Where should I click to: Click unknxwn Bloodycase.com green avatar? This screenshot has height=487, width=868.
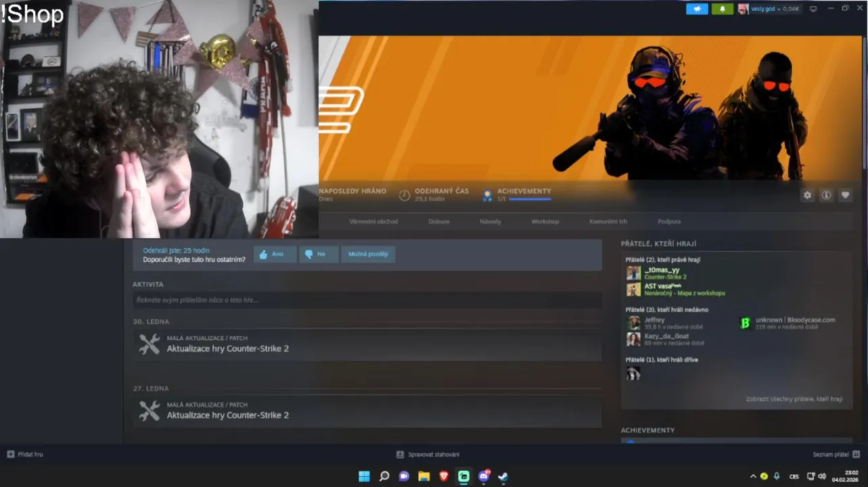click(x=745, y=323)
